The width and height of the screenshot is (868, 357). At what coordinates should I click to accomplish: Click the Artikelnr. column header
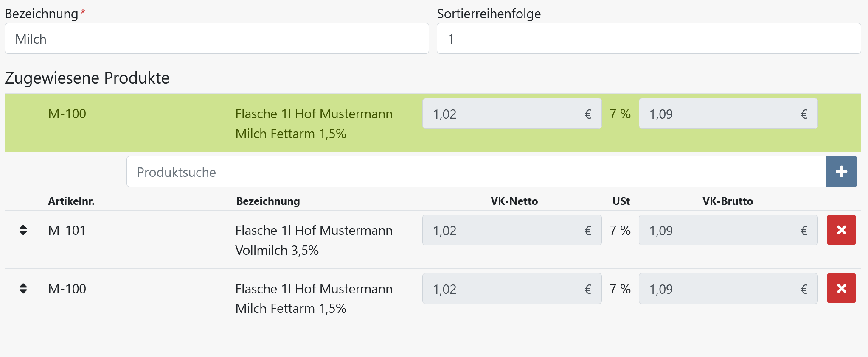pyautogui.click(x=71, y=201)
